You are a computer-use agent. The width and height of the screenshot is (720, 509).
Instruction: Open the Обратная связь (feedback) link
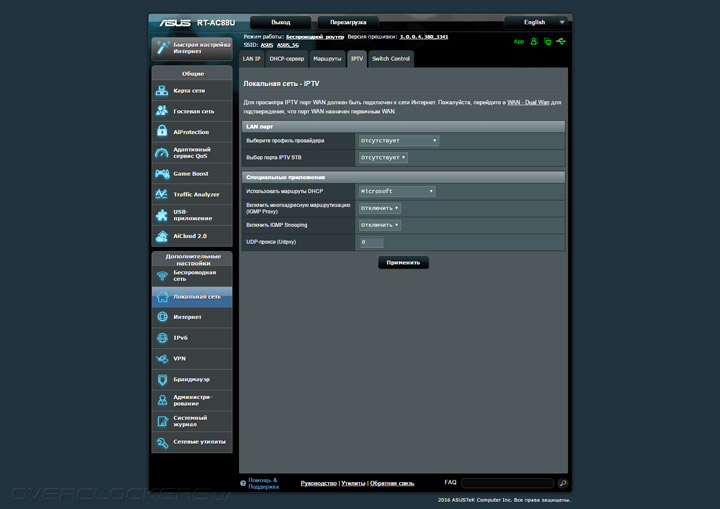tap(392, 483)
